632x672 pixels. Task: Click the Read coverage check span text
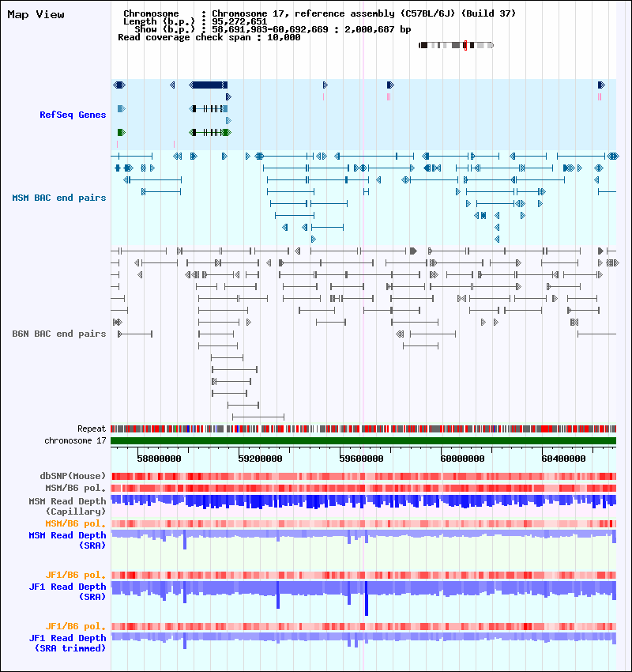(x=209, y=37)
